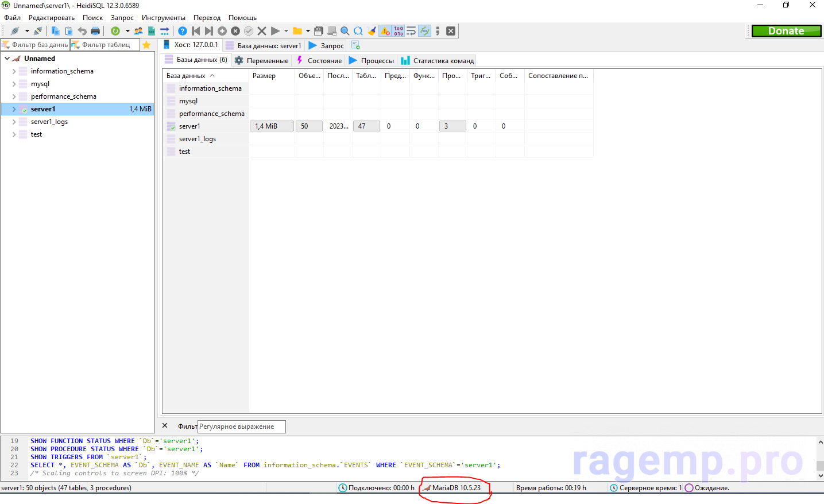Viewport: 824px width, 504px height.
Task: Click the green Donate button
Action: 786,31
